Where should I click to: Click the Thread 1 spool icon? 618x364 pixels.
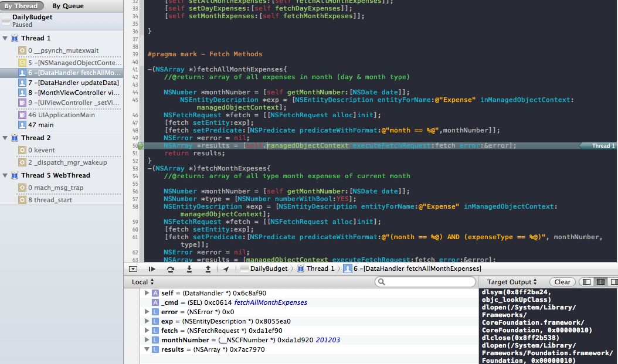pos(15,38)
